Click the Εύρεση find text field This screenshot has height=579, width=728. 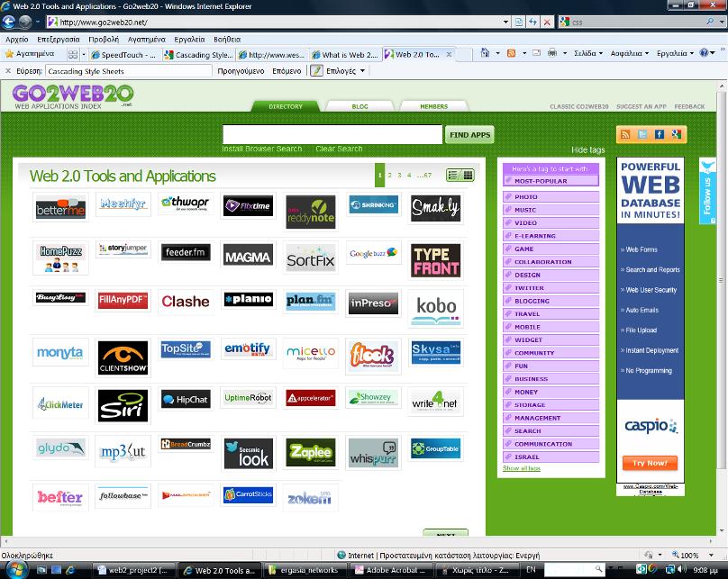click(129, 71)
